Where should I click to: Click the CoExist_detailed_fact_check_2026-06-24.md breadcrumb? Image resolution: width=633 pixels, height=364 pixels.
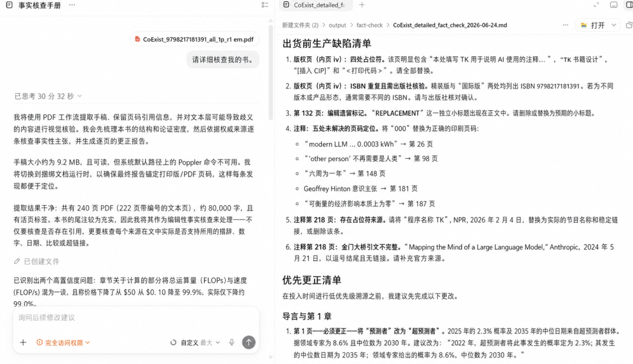pos(450,25)
